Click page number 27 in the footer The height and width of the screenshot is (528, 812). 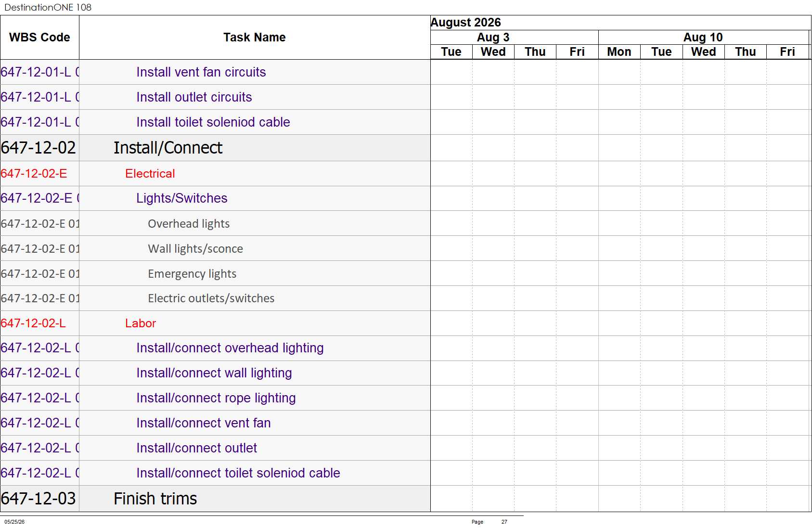pos(504,522)
